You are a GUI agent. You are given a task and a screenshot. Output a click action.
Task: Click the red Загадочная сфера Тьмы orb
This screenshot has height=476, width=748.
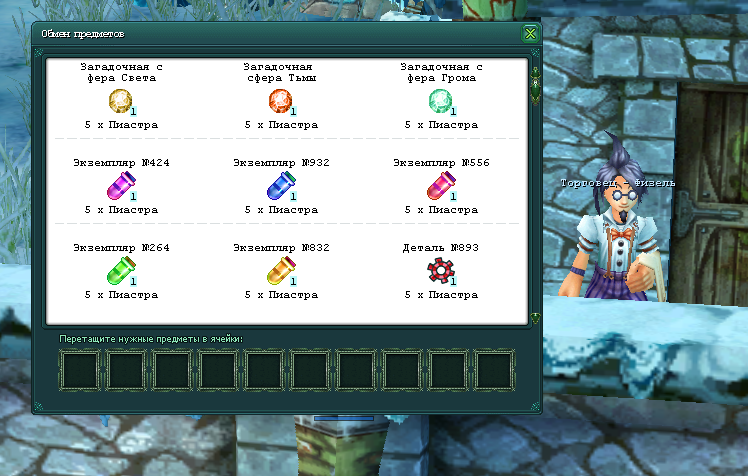(281, 102)
